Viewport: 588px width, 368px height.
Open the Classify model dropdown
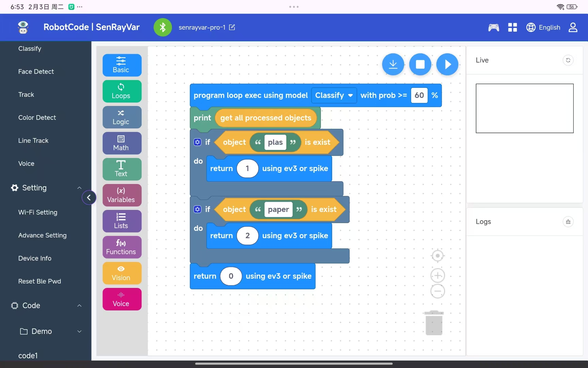[334, 95]
